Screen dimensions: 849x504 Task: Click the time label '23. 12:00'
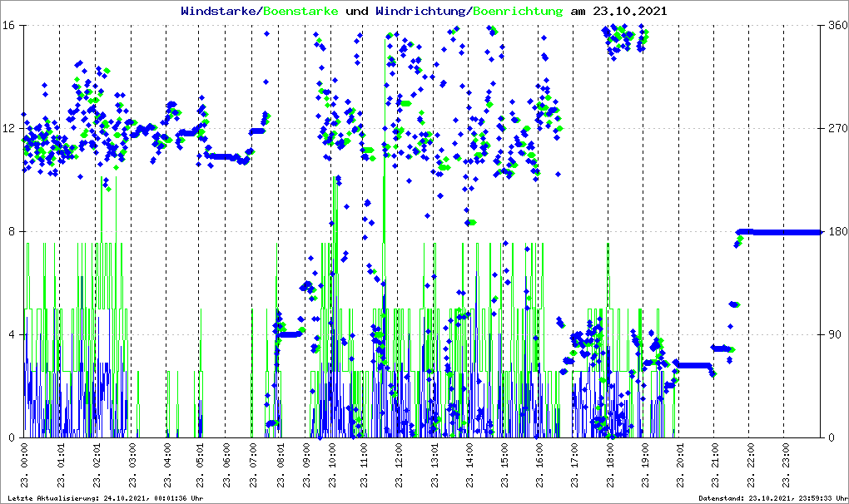(x=399, y=465)
